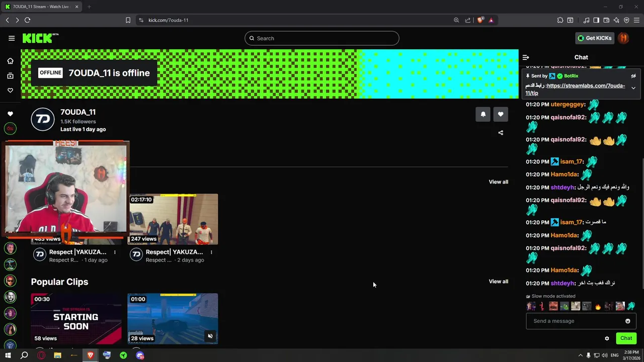Play the 01:00 clip with 28 views
The height and width of the screenshot is (362, 644).
[x=173, y=319]
